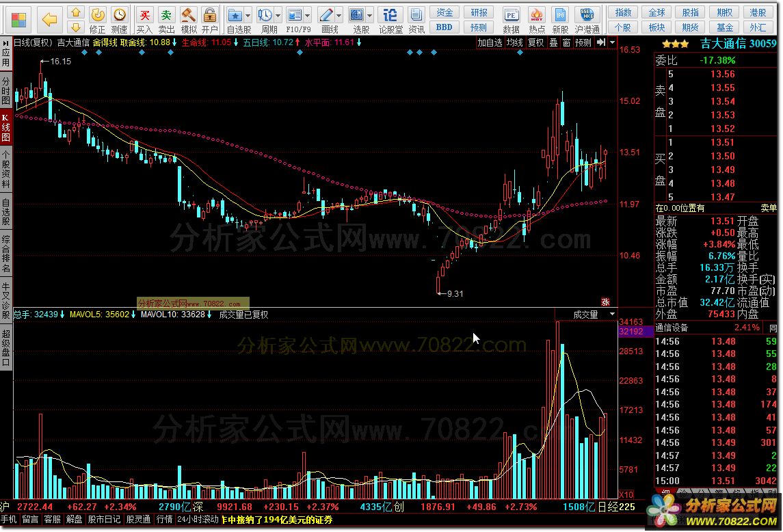The image size is (783, 532).
Task: Open 论股堂 discussion forum
Action: tap(390, 21)
